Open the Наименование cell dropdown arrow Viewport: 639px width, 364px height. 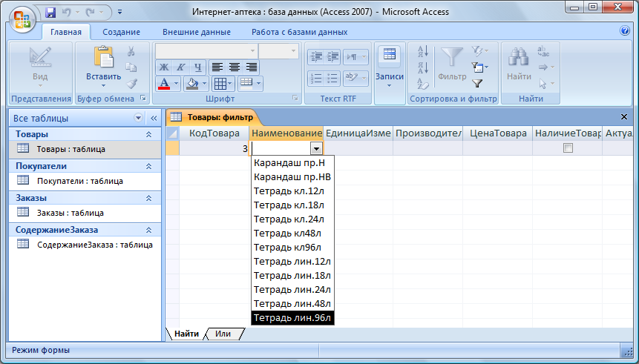pos(316,148)
